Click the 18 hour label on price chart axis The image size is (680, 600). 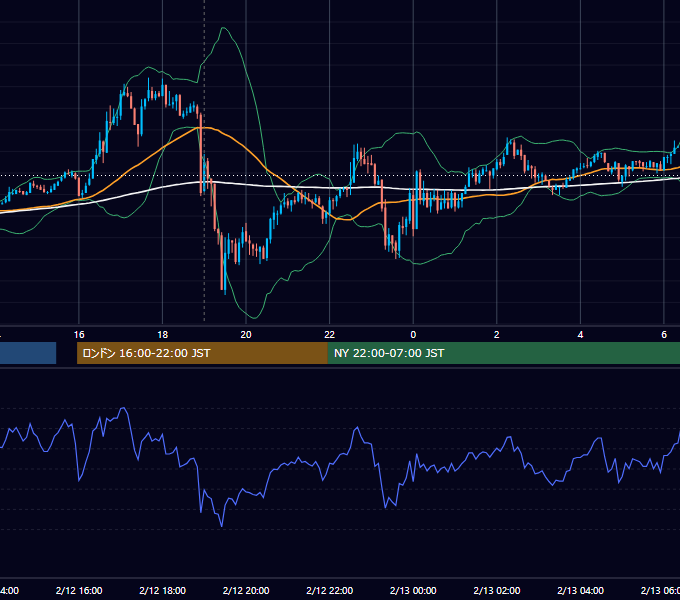click(x=163, y=335)
